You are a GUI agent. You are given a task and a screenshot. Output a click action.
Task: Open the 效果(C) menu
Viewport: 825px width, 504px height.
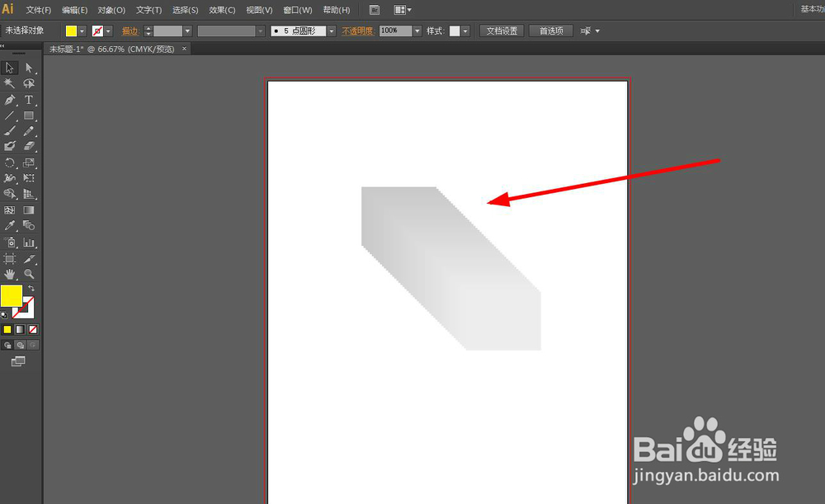pyautogui.click(x=222, y=10)
